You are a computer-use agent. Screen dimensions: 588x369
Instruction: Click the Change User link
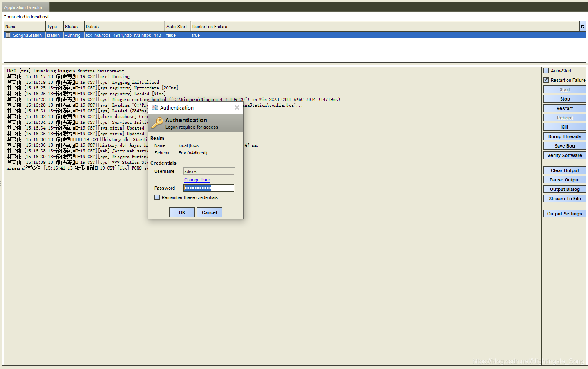[197, 180]
